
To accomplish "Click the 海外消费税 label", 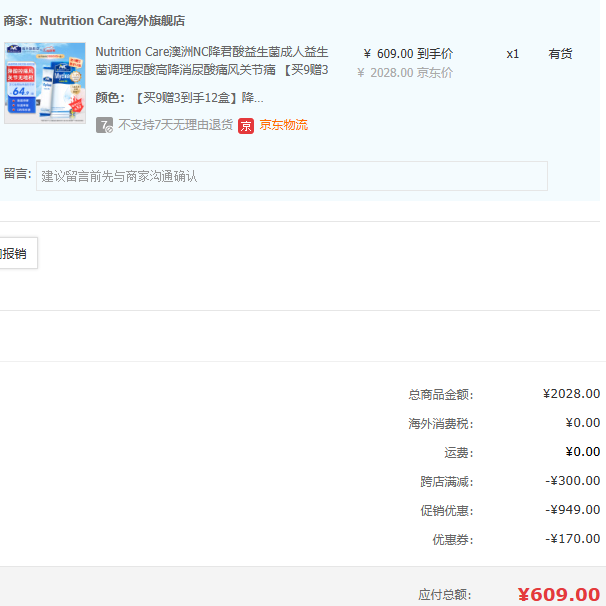I will pos(441,424).
